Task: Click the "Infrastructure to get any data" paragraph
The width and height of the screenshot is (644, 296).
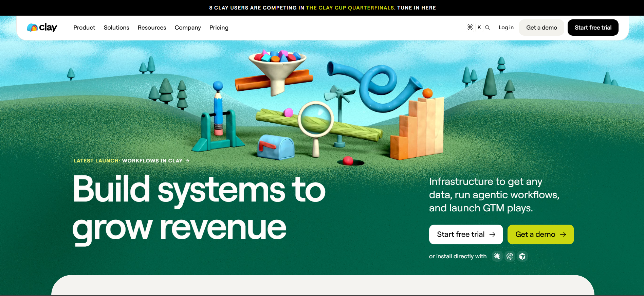Action: click(x=494, y=195)
